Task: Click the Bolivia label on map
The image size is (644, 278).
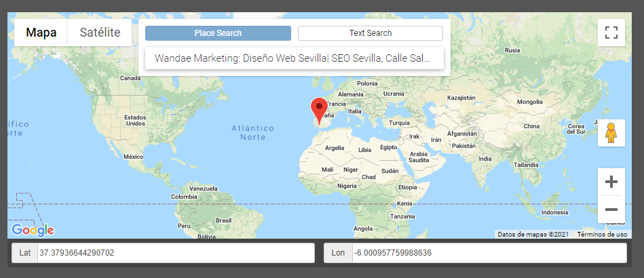Action: [206, 237]
